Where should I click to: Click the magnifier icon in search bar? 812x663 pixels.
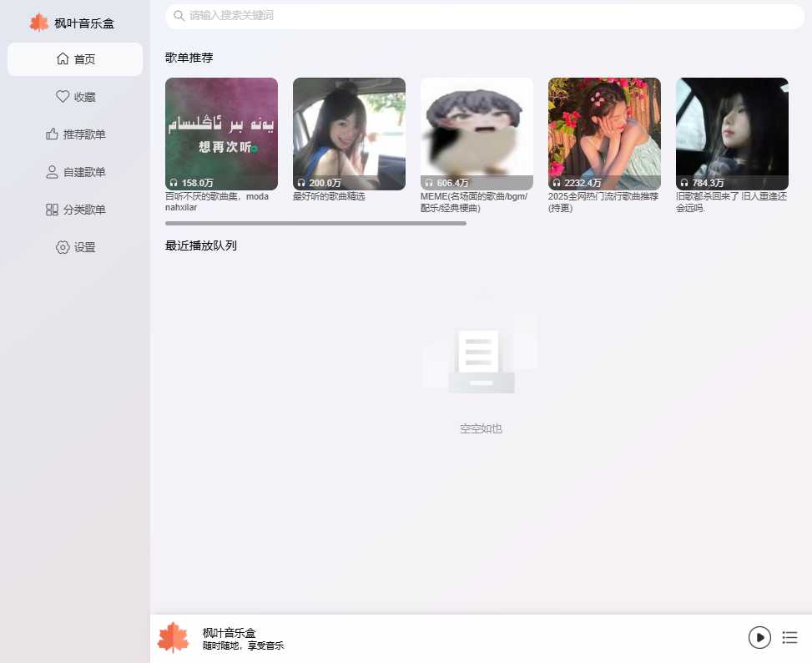pos(179,15)
